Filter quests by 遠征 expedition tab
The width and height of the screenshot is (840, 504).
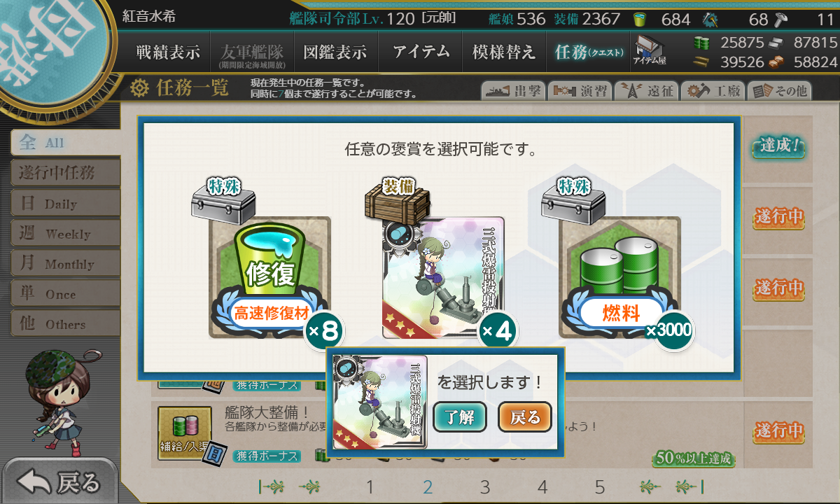point(646,90)
